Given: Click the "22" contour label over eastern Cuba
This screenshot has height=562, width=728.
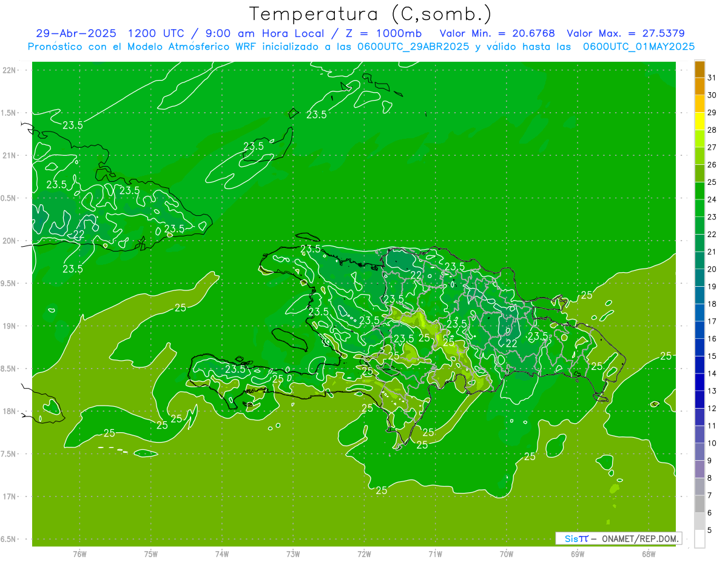Looking at the screenshot, I should pyautogui.click(x=79, y=234).
